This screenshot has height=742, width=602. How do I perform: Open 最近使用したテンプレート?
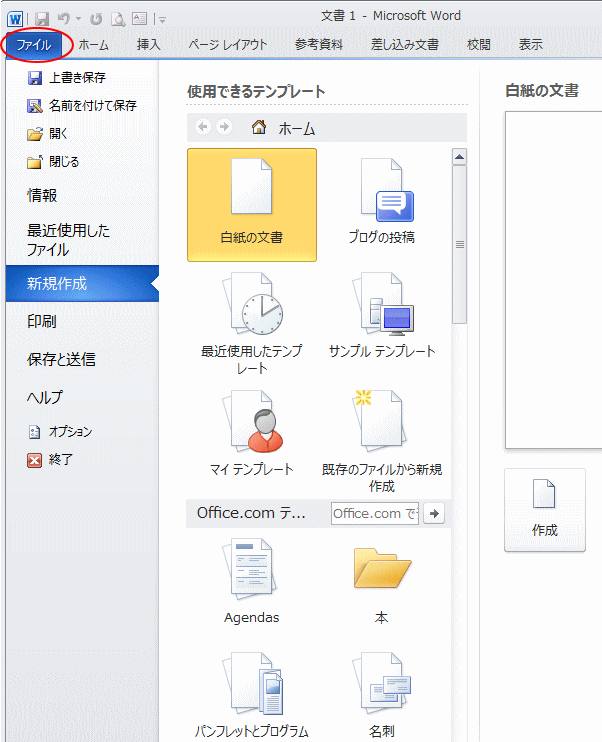pos(252,323)
